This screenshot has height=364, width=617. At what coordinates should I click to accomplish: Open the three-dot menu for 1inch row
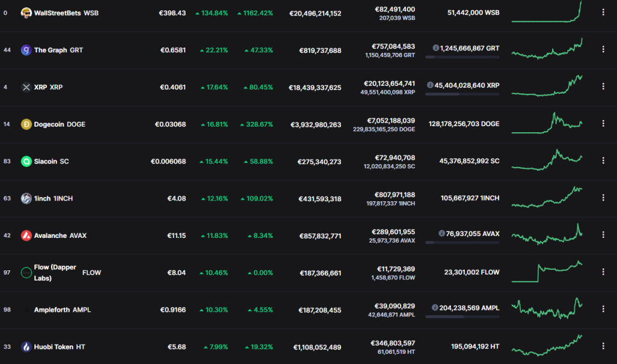603,198
